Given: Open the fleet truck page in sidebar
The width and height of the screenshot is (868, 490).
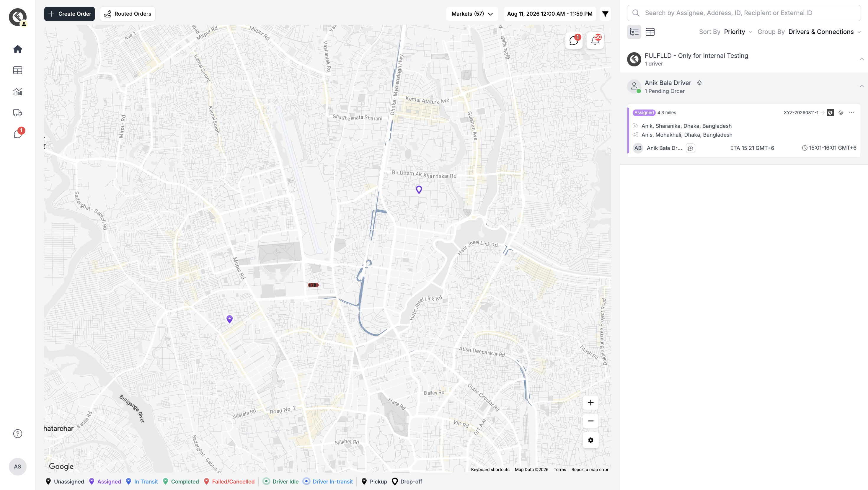Looking at the screenshot, I should [17, 113].
